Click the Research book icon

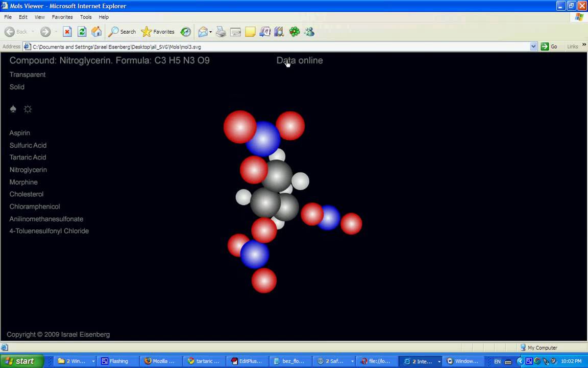pyautogui.click(x=279, y=32)
